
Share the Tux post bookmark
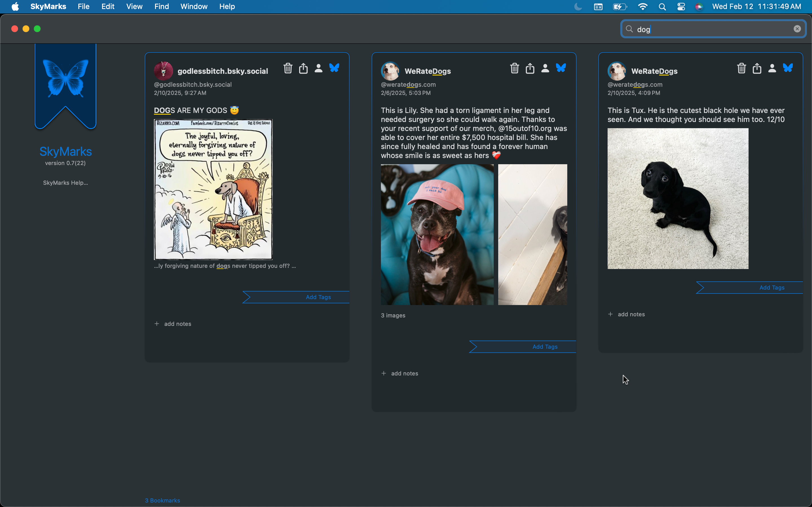coord(757,68)
